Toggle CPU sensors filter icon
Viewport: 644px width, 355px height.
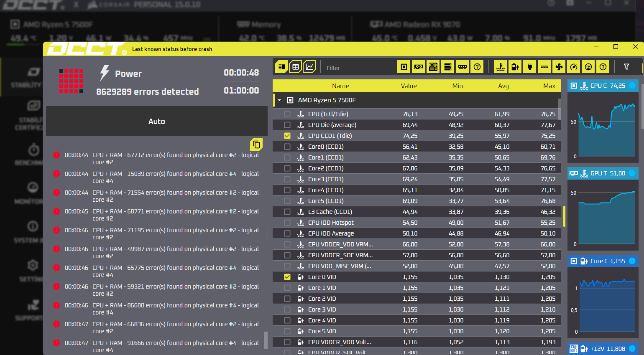point(404,67)
